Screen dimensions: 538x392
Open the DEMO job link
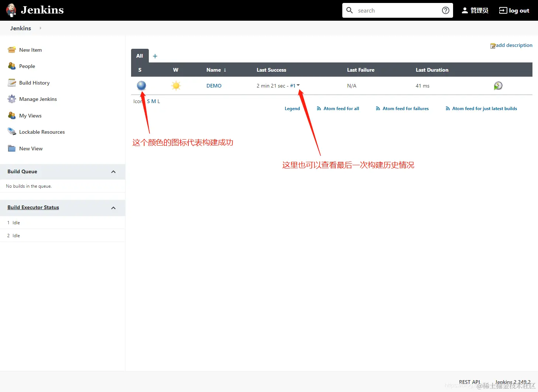[x=214, y=86]
